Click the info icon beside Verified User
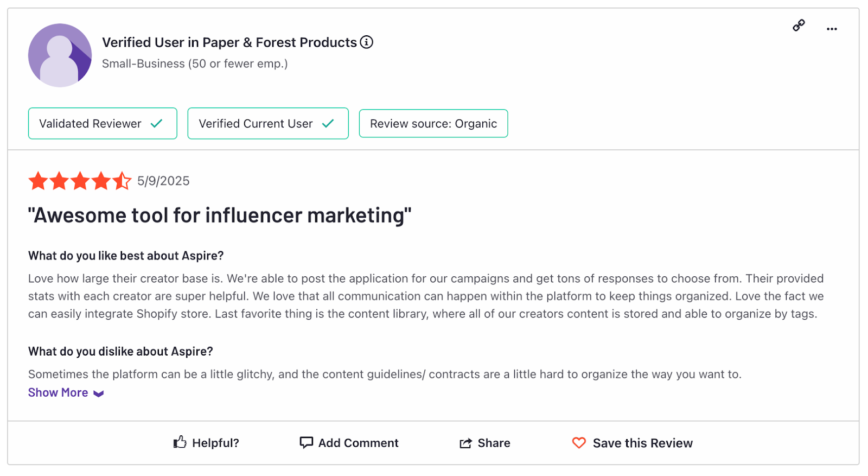Screen dimensions: 868x476 point(367,42)
